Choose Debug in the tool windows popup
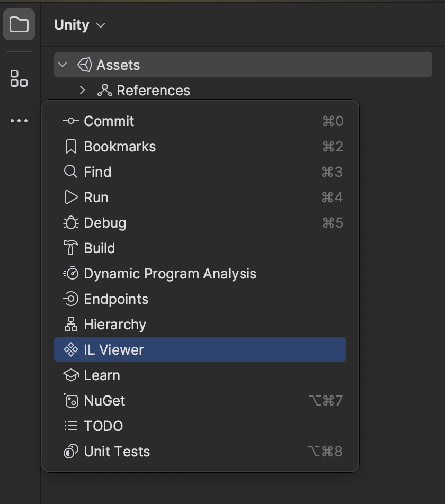 [200, 223]
